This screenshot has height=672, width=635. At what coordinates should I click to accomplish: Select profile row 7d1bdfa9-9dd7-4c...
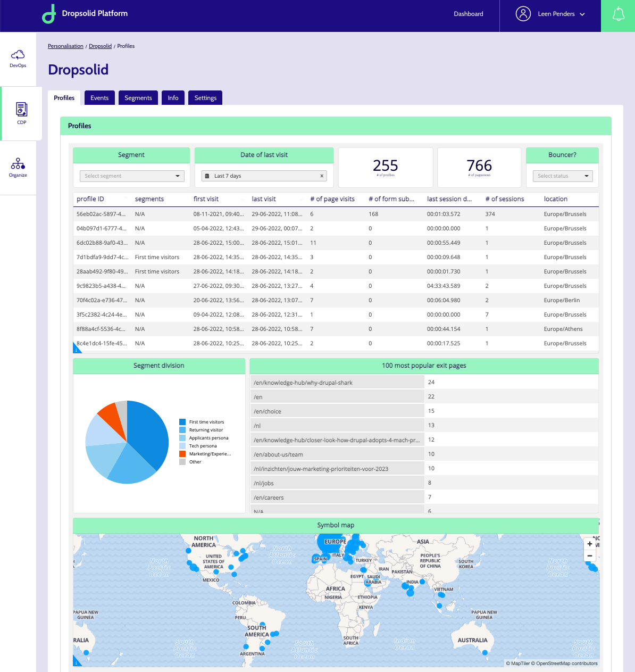pyautogui.click(x=336, y=257)
